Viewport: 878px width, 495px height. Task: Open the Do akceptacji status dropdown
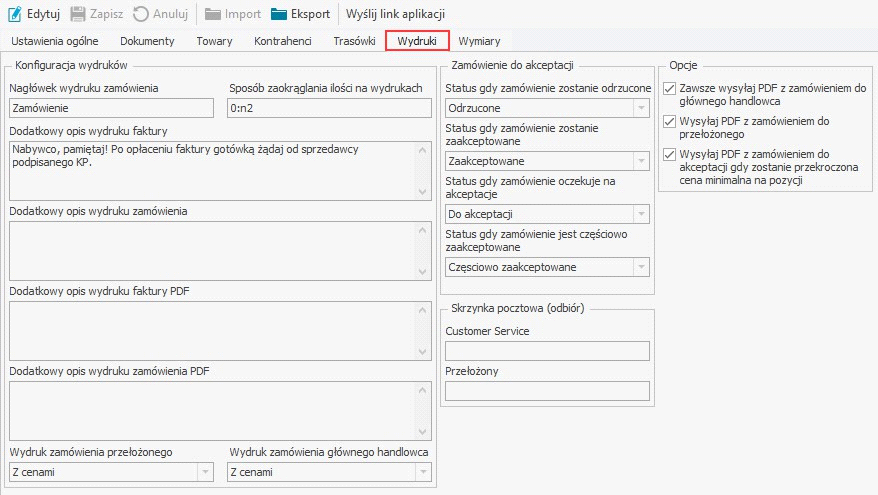[641, 214]
